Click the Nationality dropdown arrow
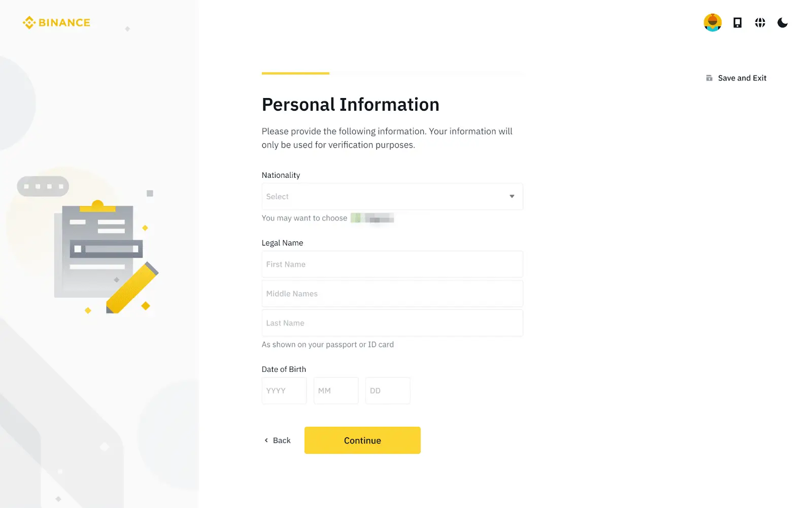 (x=512, y=197)
